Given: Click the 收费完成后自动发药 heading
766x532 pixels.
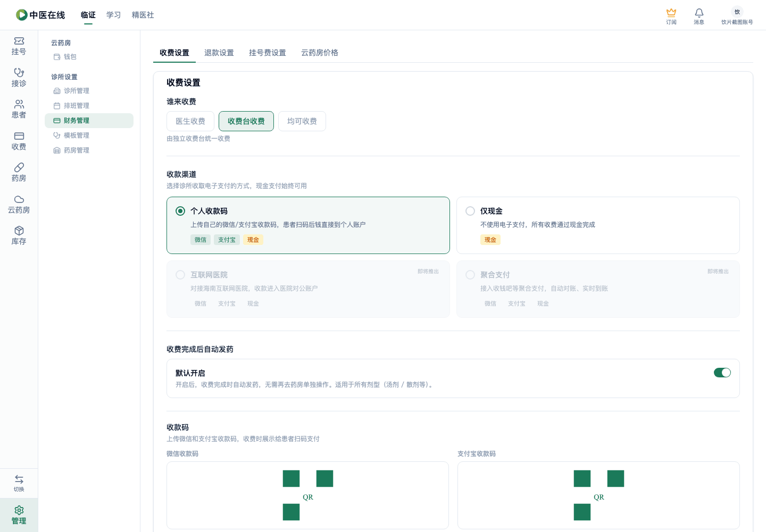Looking at the screenshot, I should click(200, 349).
